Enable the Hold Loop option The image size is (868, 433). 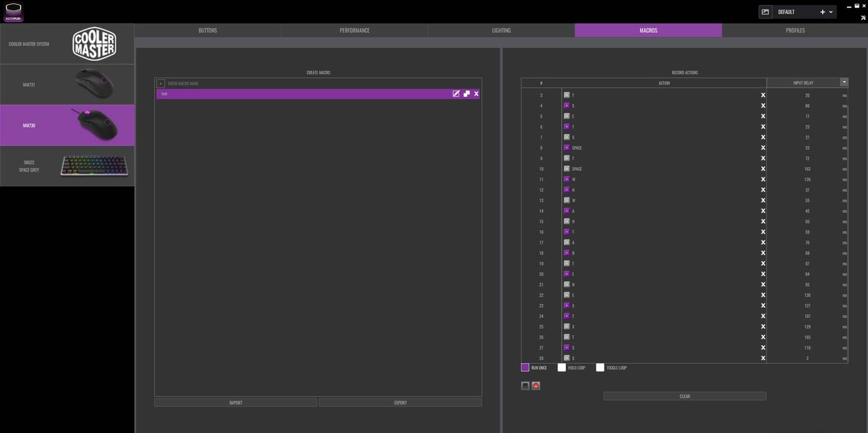(x=562, y=367)
